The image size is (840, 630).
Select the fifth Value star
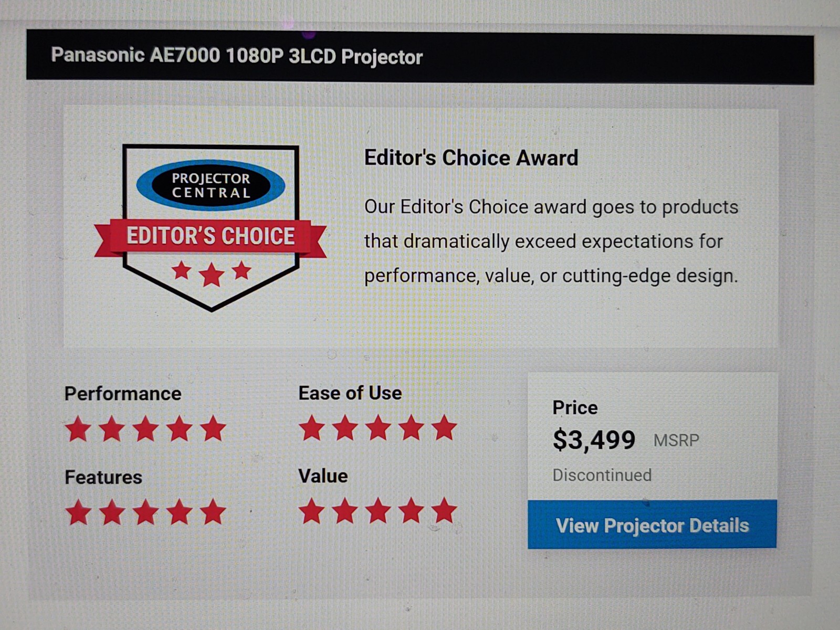(x=444, y=511)
